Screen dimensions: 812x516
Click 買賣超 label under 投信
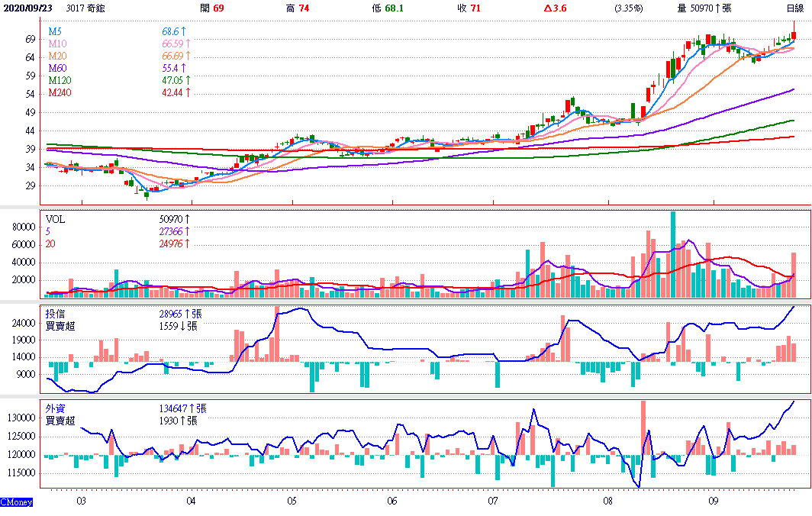[x=60, y=325]
